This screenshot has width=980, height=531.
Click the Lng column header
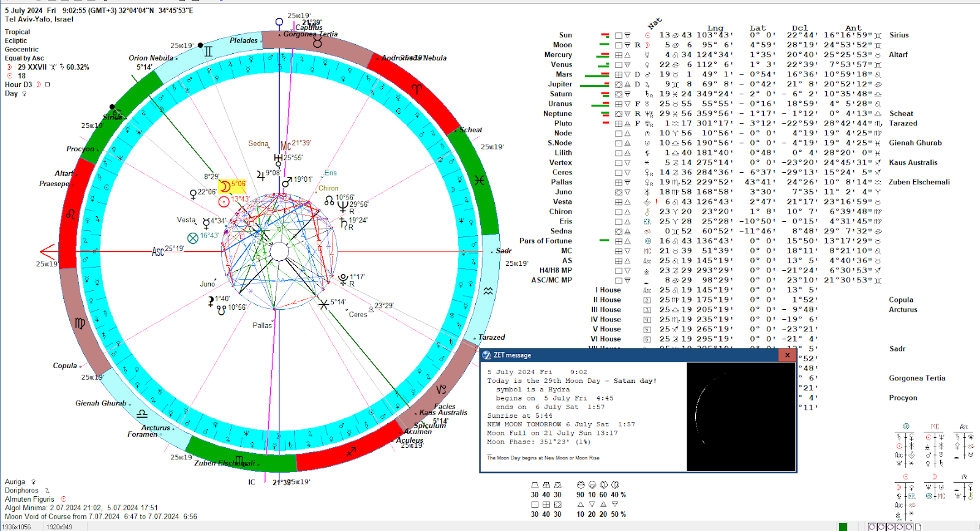(715, 28)
